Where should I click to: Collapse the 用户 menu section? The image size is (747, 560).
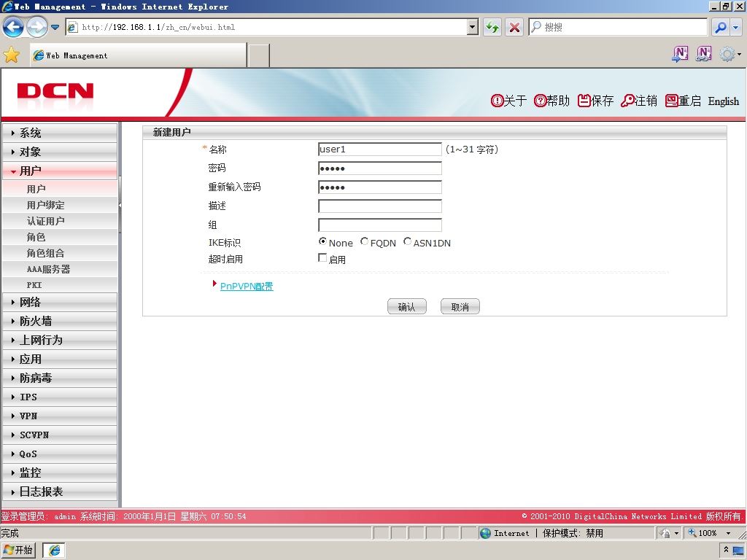[x=60, y=171]
